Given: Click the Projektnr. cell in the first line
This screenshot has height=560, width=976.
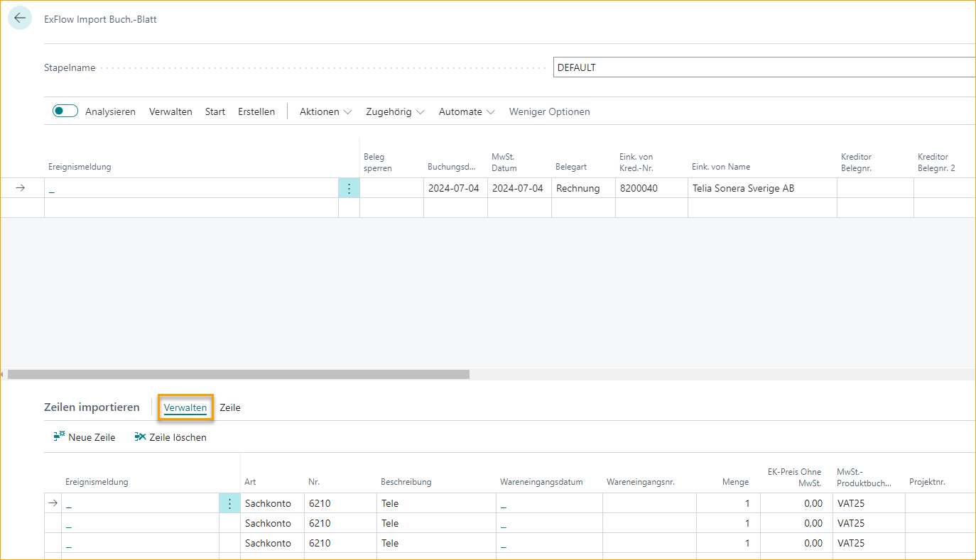Looking at the screenshot, I should click(940, 503).
